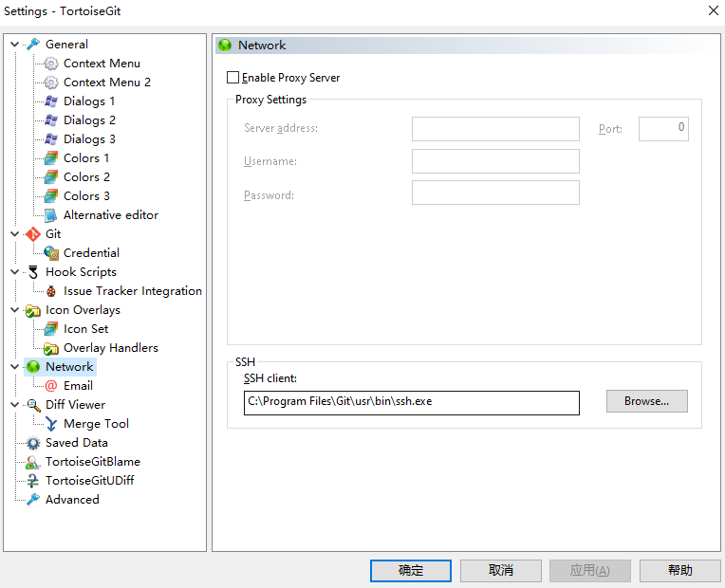Click the Colors 3 icon

(x=51, y=196)
